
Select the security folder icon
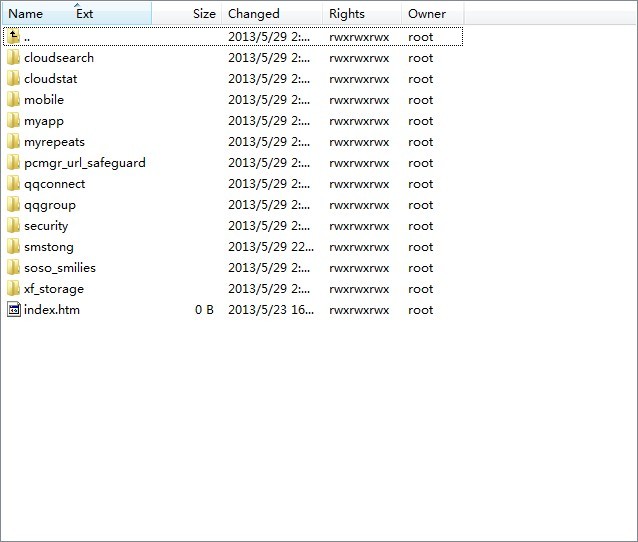tap(13, 226)
